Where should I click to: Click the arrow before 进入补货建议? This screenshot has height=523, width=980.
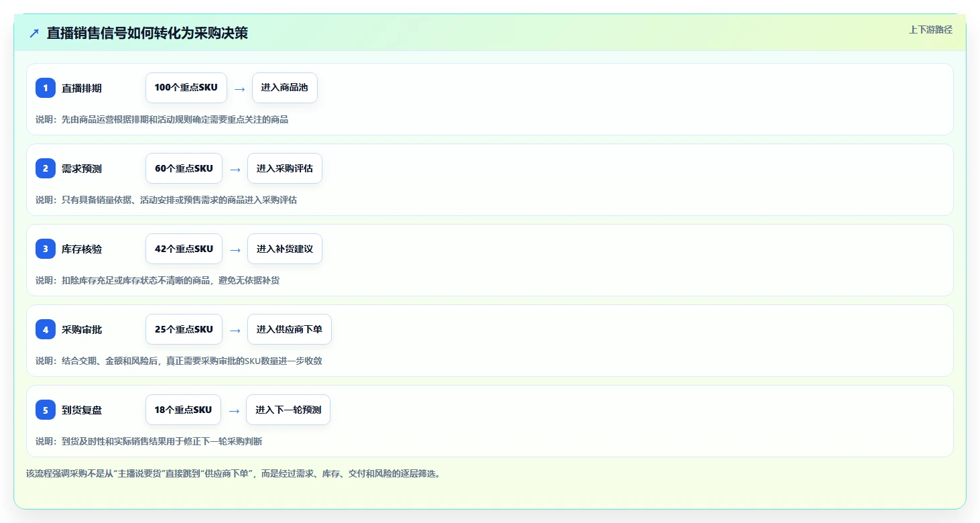click(235, 249)
